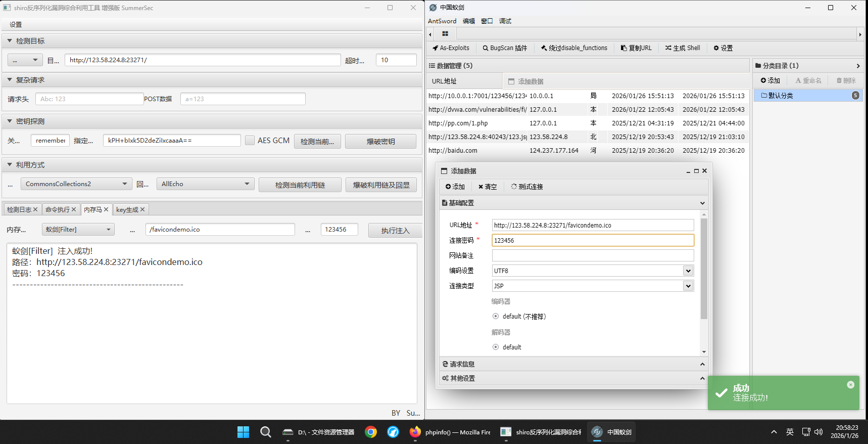Add a new category in the category panel

coord(770,80)
